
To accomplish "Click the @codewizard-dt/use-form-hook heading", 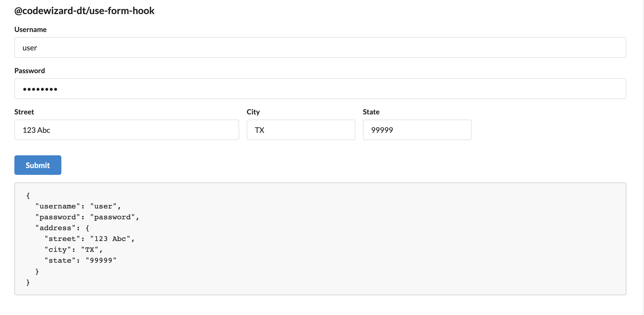I will [x=84, y=11].
